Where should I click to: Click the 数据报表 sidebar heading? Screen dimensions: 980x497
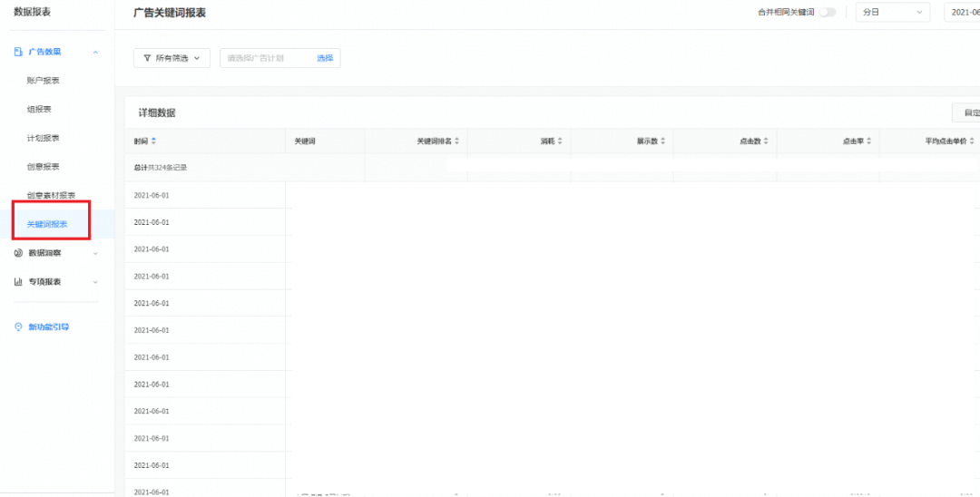[x=33, y=12]
